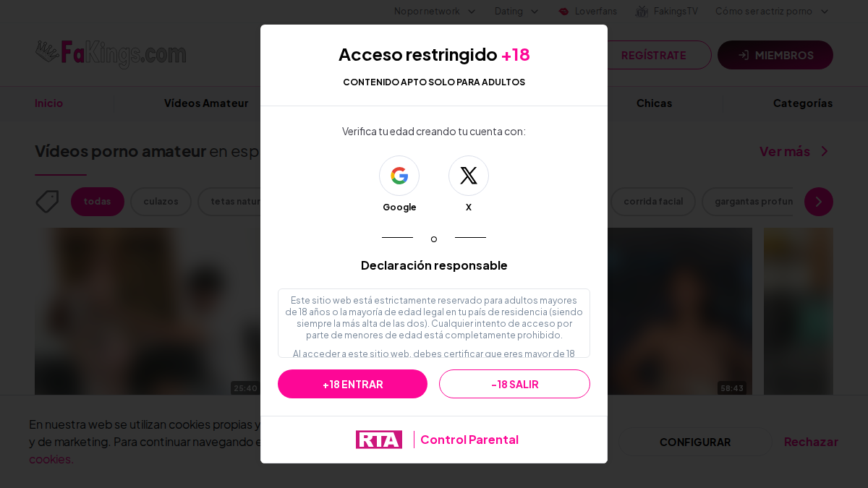Click the CONFIGURAR cookies button
Image resolution: width=868 pixels, height=488 pixels.
click(695, 442)
